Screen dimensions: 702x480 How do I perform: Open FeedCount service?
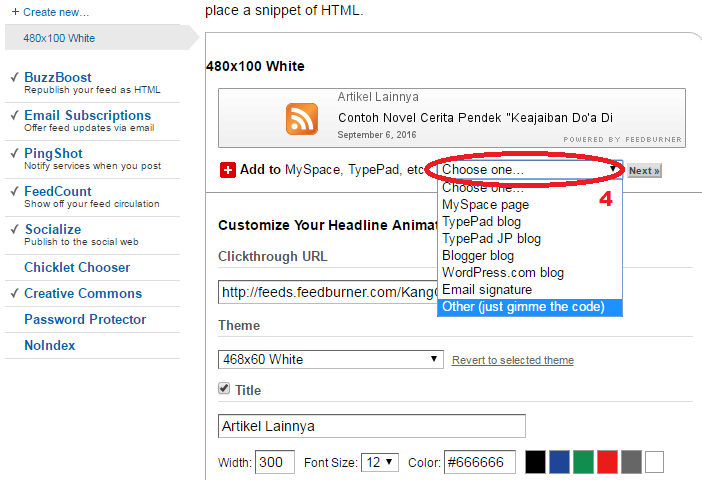(x=58, y=191)
